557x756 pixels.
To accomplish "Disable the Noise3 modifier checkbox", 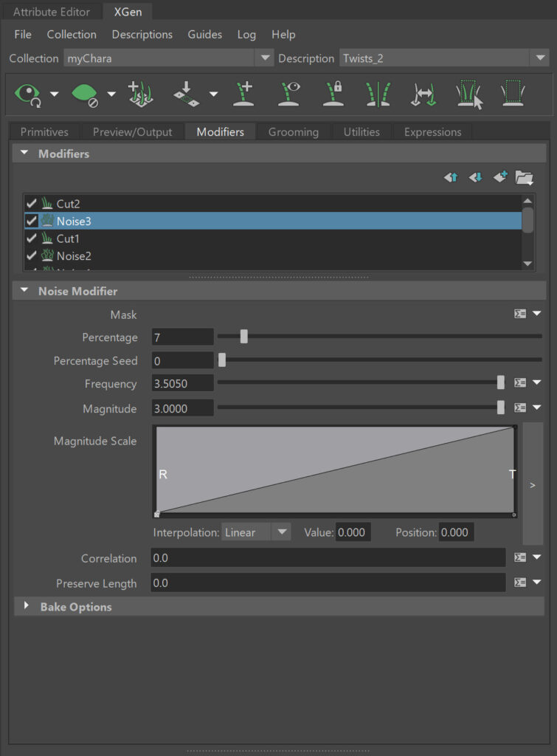I will [x=31, y=221].
